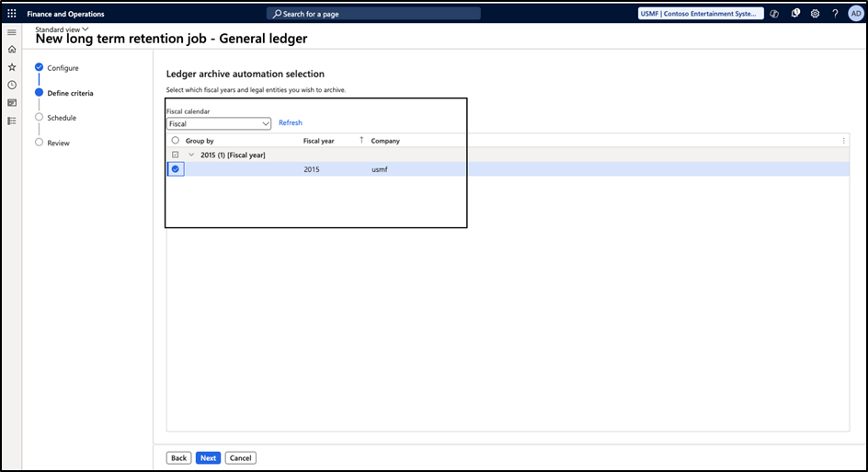
Task: Open Favorites star in sidebar
Action: point(12,67)
